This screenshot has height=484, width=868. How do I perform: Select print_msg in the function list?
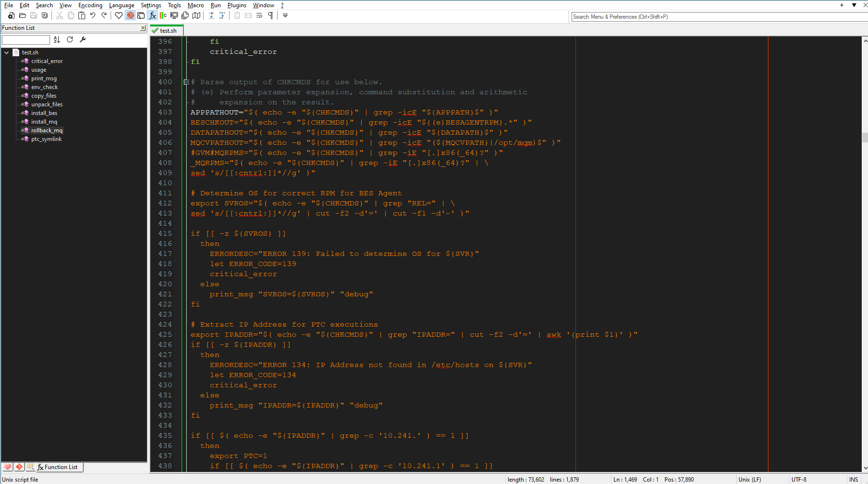tap(44, 78)
